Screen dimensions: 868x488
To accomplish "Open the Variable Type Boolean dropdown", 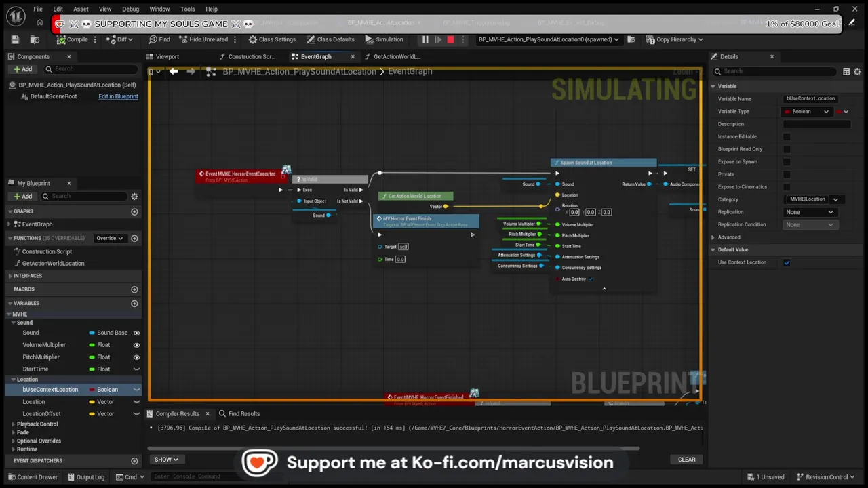I will 806,112.
